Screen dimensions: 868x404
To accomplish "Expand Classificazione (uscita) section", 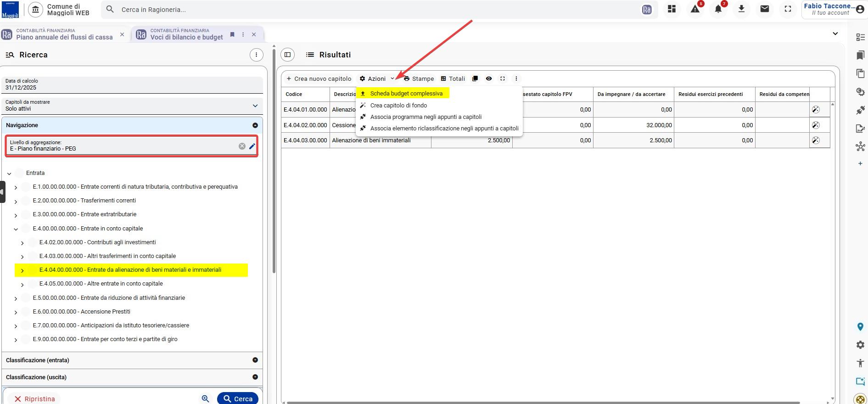I will (132, 377).
